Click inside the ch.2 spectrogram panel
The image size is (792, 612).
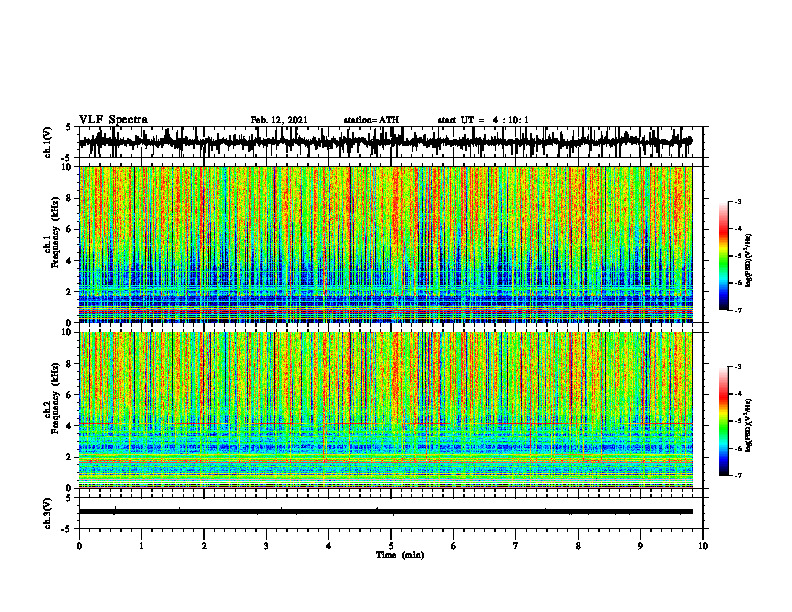click(385, 410)
